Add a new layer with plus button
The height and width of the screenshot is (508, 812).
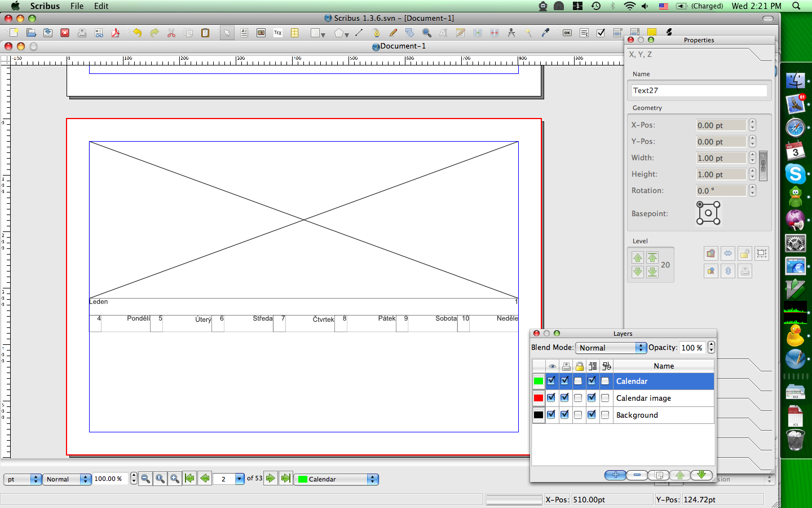[x=615, y=475]
